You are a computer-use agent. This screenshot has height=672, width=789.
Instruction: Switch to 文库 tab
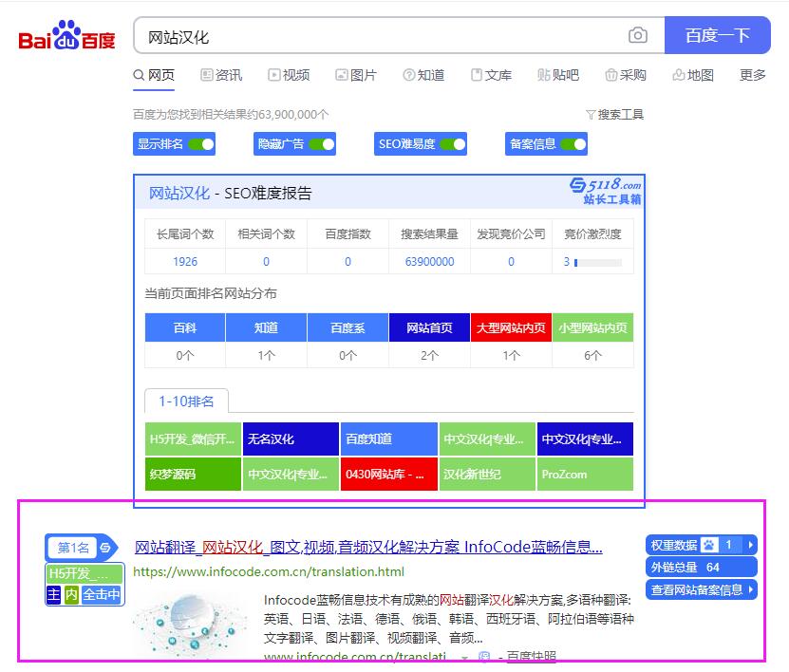491,75
